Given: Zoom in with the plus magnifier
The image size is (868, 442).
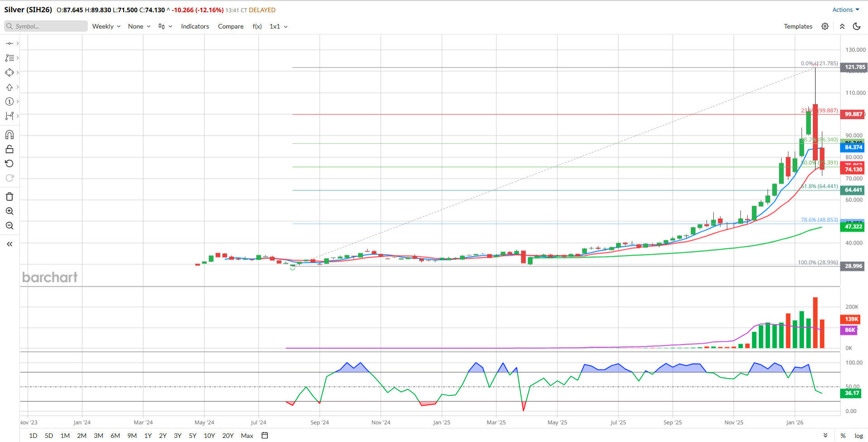Looking at the screenshot, I should 10,211.
